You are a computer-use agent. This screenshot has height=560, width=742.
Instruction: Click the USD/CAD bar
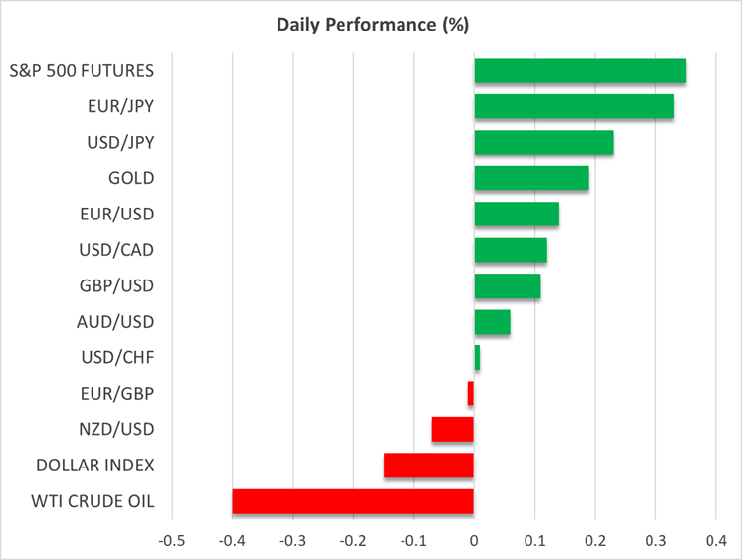click(x=510, y=250)
